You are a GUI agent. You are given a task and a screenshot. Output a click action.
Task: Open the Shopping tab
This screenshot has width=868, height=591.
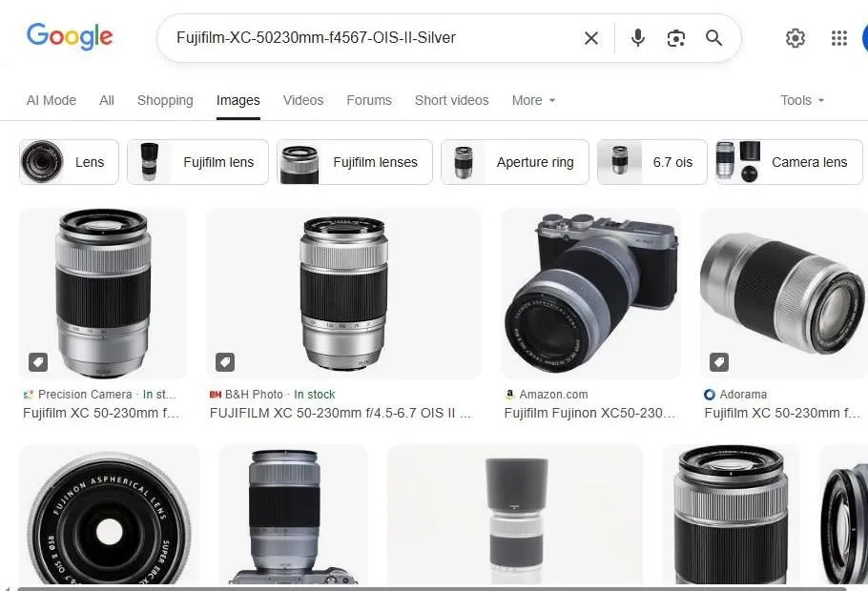point(165,100)
